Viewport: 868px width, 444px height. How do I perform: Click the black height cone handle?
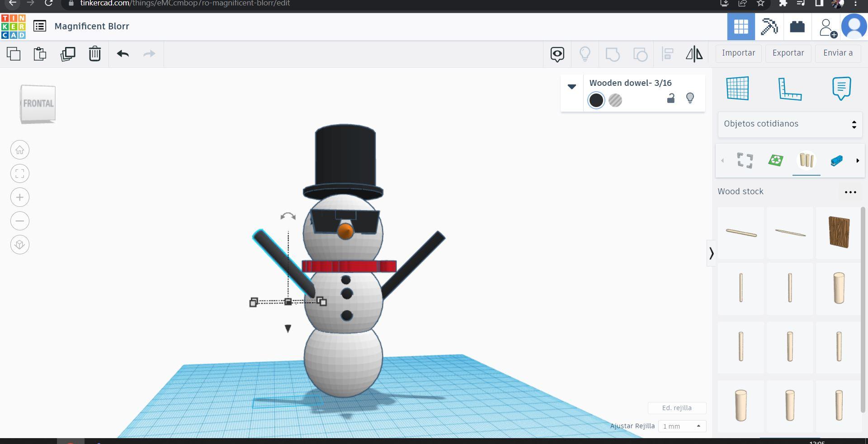288,329
